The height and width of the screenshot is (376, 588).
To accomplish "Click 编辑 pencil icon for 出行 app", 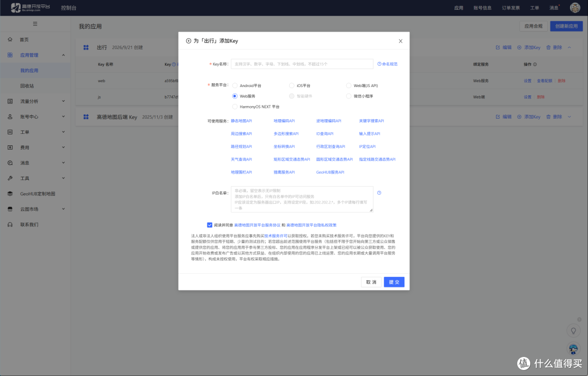I will [498, 47].
